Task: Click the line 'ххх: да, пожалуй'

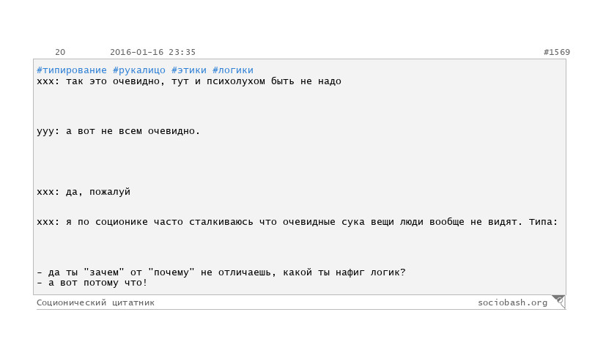Action: click(84, 192)
